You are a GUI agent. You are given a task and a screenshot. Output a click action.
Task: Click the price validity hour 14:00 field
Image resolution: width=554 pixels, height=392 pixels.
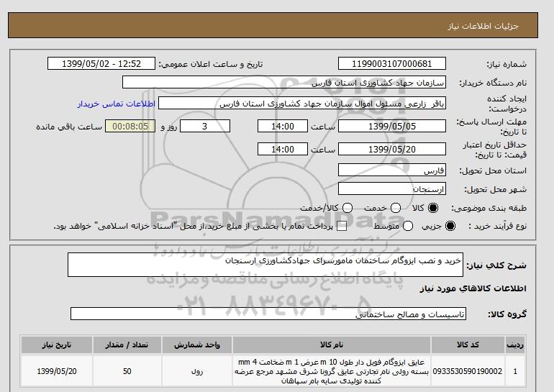(x=283, y=149)
